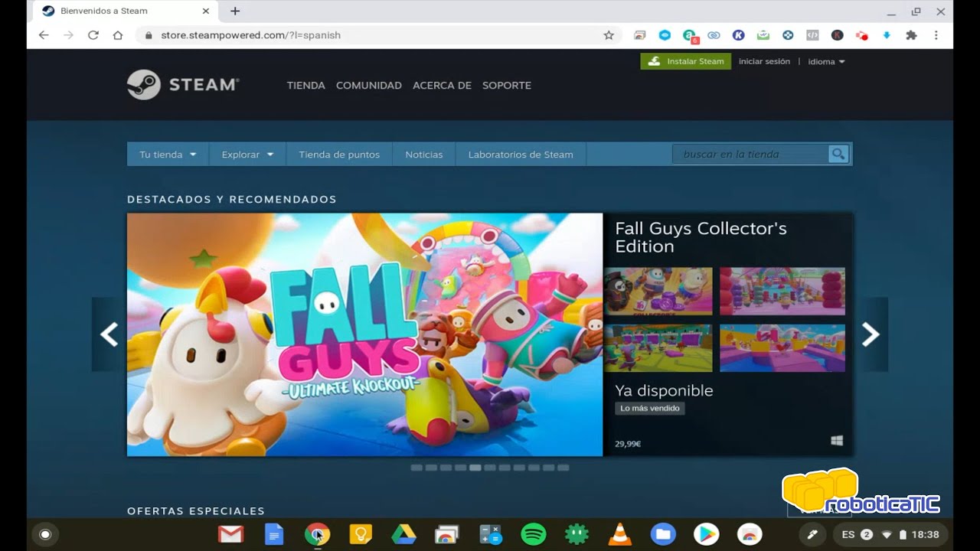Open the Files app from the shelf
Image resolution: width=980 pixels, height=551 pixels.
click(663, 534)
